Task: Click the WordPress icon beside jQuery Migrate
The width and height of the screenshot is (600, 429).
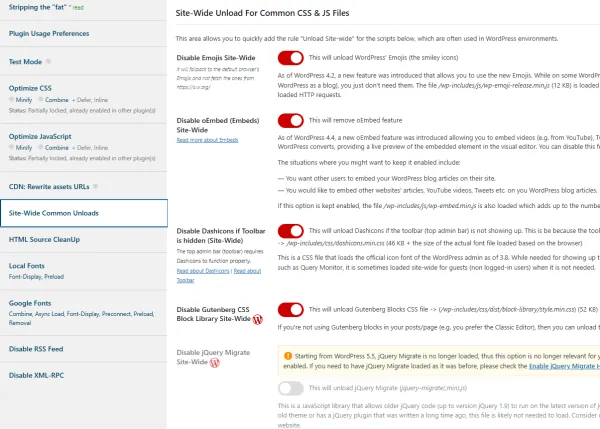Action: click(214, 364)
